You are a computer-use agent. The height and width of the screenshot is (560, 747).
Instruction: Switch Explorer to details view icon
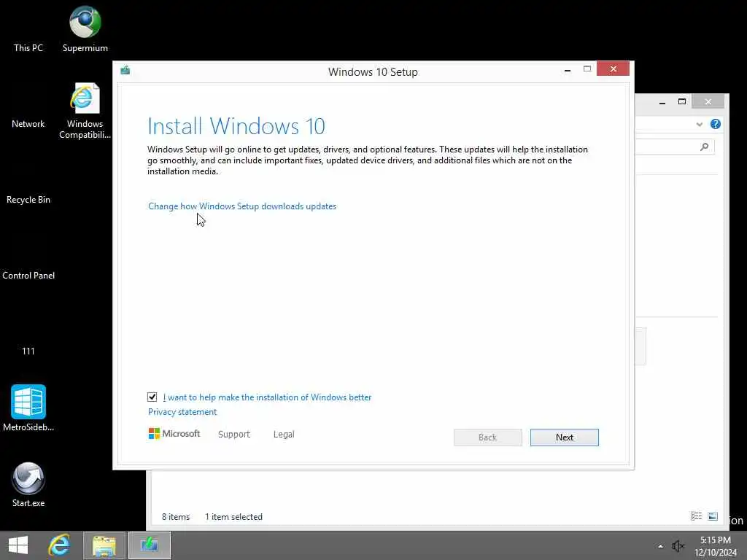[x=696, y=516]
